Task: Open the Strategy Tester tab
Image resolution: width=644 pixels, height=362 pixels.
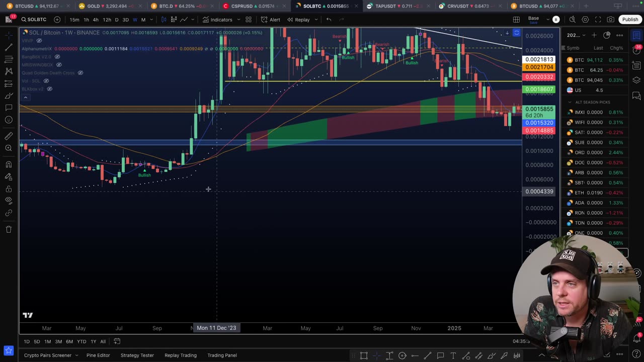Action: [137, 355]
